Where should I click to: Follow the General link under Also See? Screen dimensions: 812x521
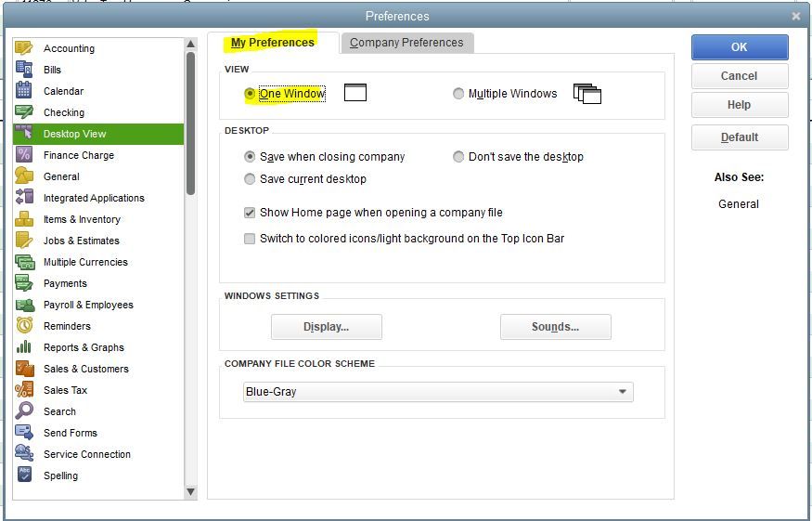pos(739,203)
